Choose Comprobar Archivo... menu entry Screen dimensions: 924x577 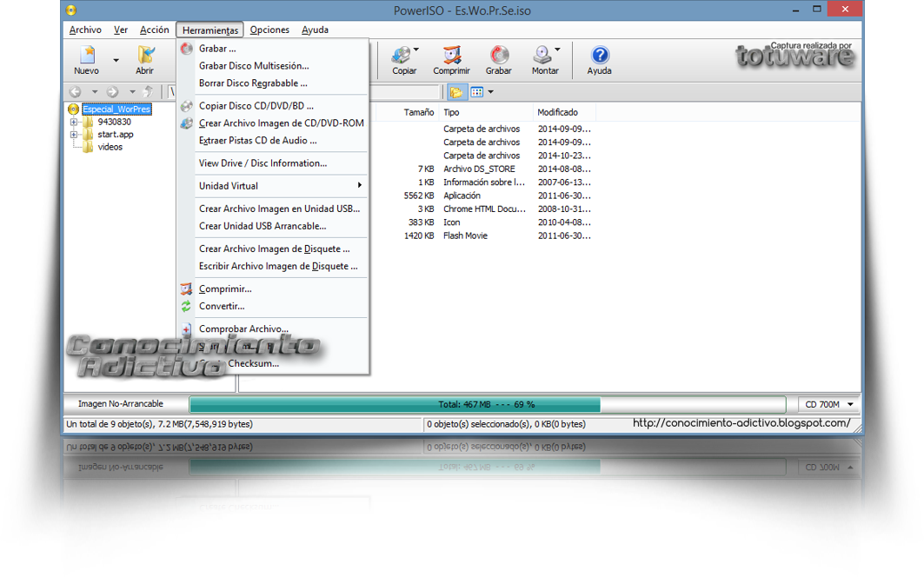point(274,328)
